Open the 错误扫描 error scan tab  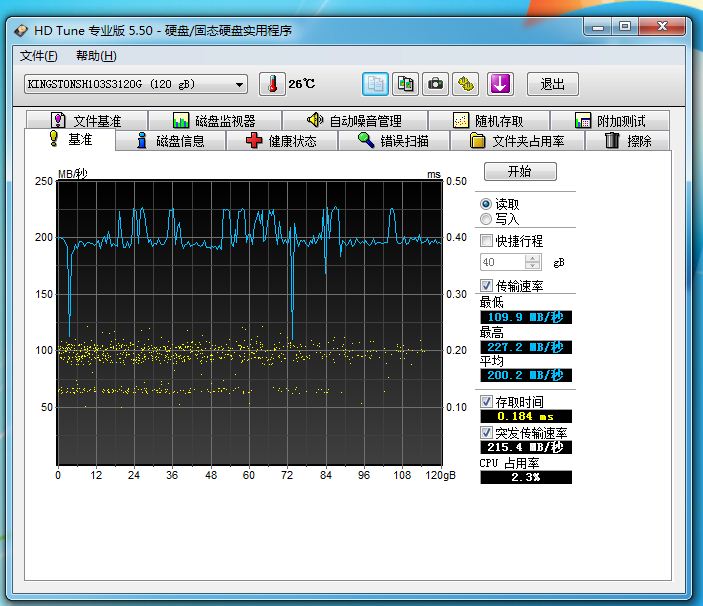click(394, 141)
